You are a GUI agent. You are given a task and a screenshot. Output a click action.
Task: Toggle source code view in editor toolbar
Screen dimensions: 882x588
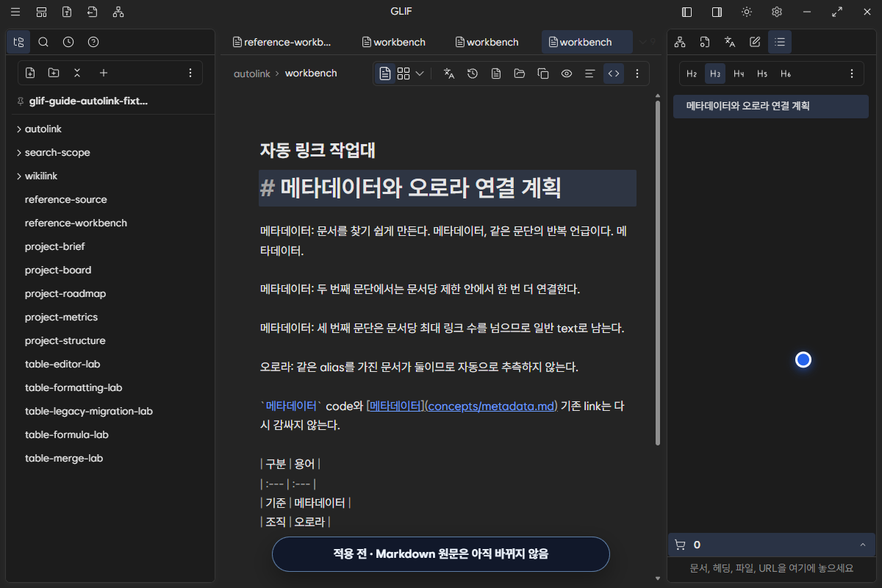pos(613,73)
